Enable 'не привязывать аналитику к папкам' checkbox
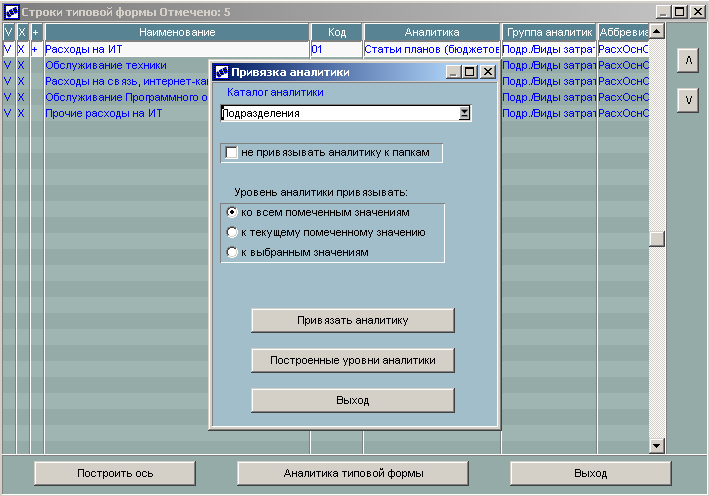This screenshot has height=496, width=709. click(x=231, y=152)
